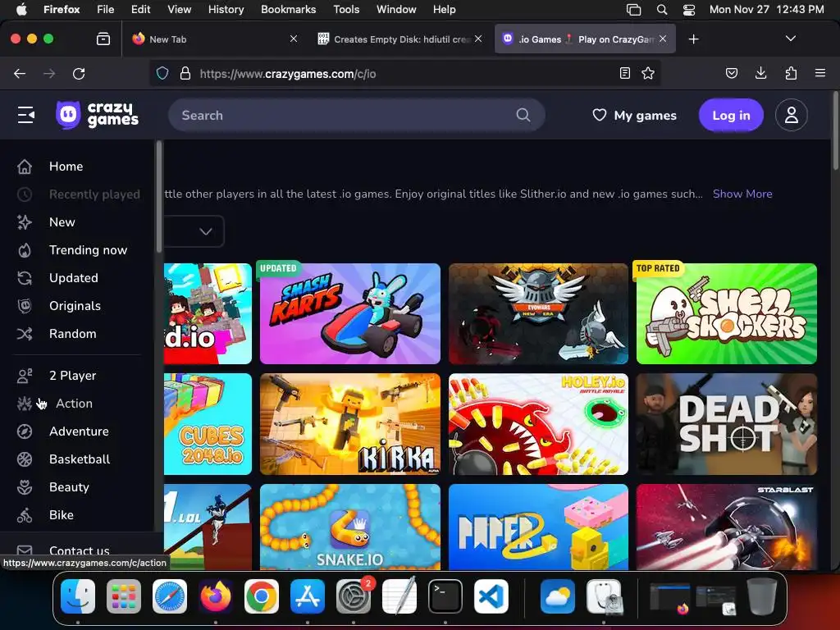This screenshot has height=630, width=840.
Task: Open the Snake.io game thumbnail
Action: coord(349,527)
